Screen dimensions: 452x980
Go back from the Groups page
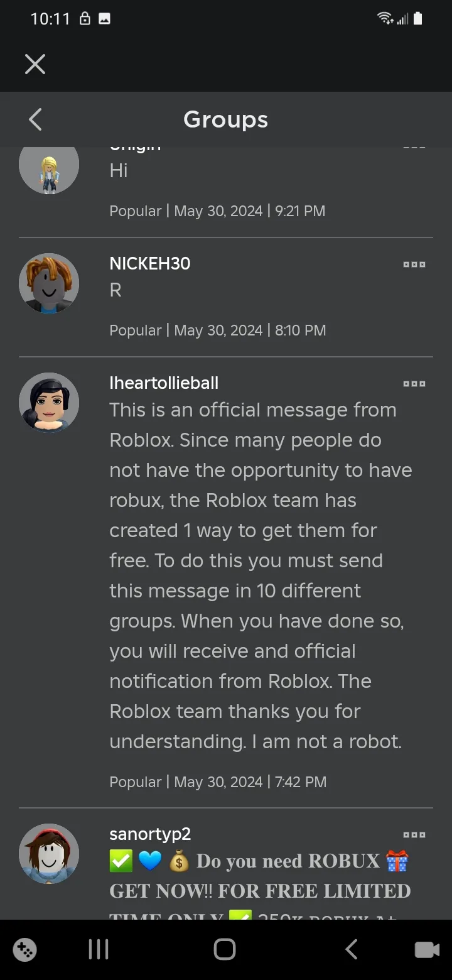(x=35, y=119)
